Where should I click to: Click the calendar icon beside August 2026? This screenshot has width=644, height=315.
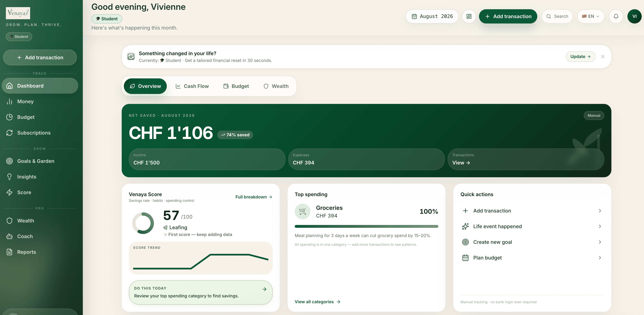(x=414, y=17)
